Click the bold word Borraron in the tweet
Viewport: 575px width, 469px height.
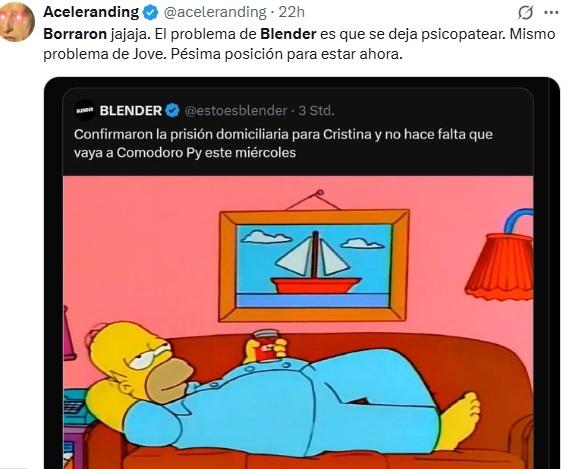click(75, 34)
